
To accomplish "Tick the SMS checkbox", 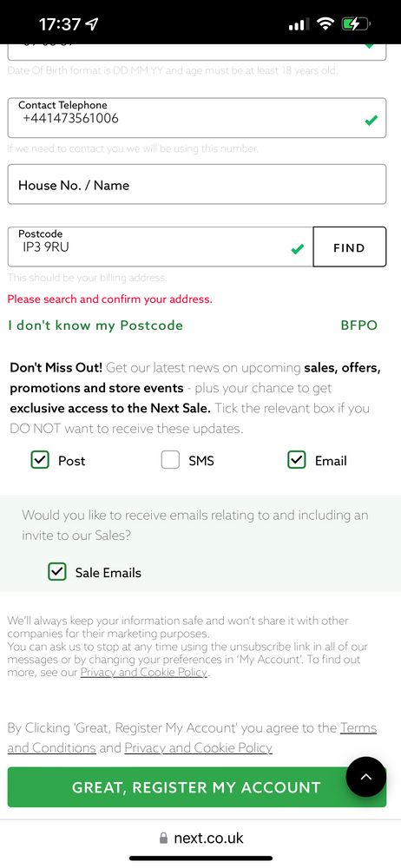I will [x=170, y=460].
